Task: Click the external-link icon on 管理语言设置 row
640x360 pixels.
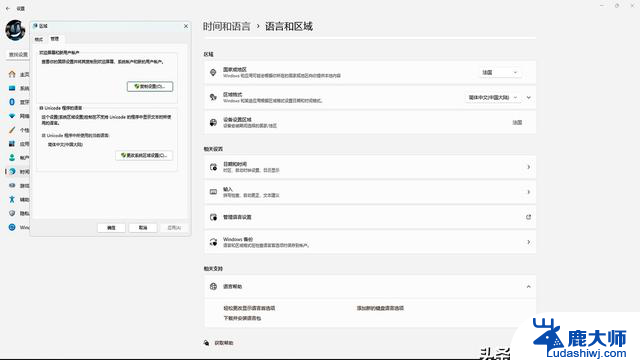Action: (x=528, y=217)
